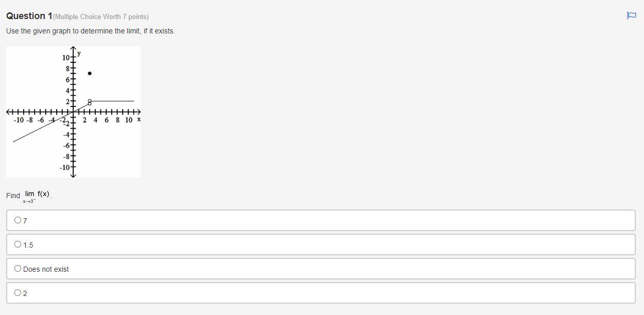The image size is (644, 315).
Task: Click the instruction text about the given graph
Action: 91,31
